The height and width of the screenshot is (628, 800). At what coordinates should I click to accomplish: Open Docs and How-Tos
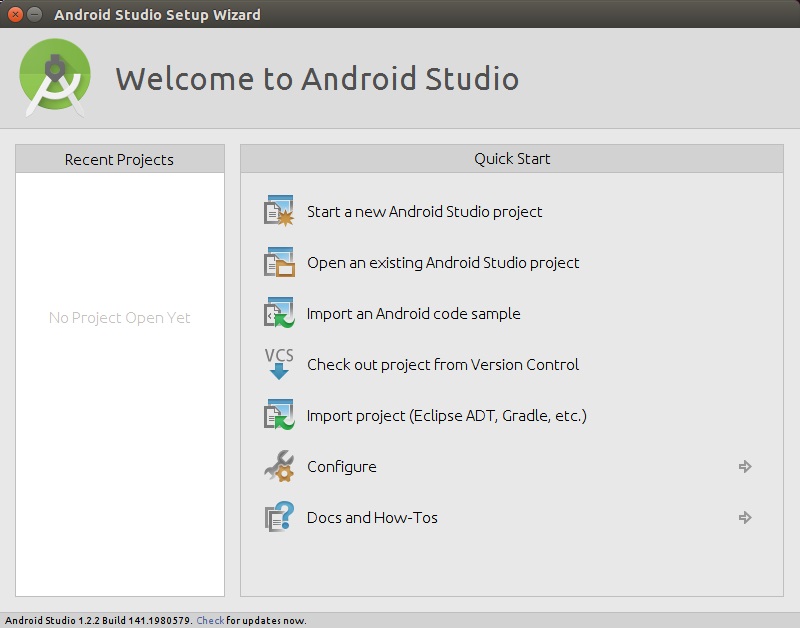click(372, 517)
